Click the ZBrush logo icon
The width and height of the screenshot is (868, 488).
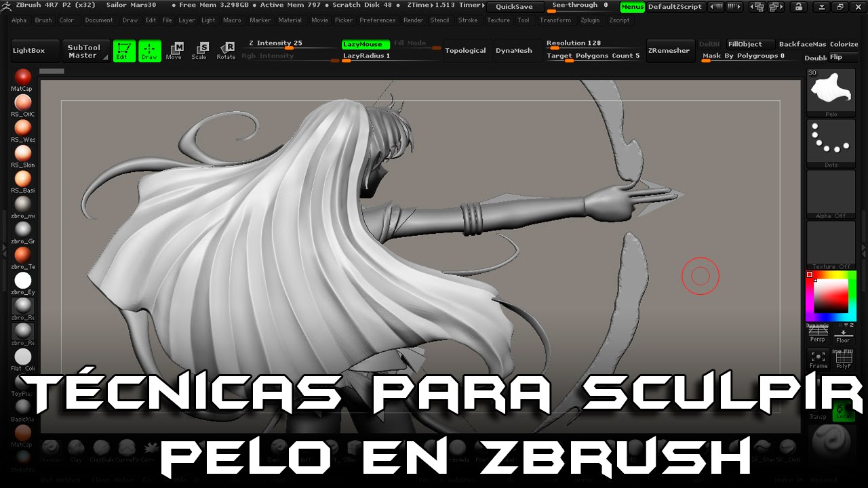click(6, 5)
